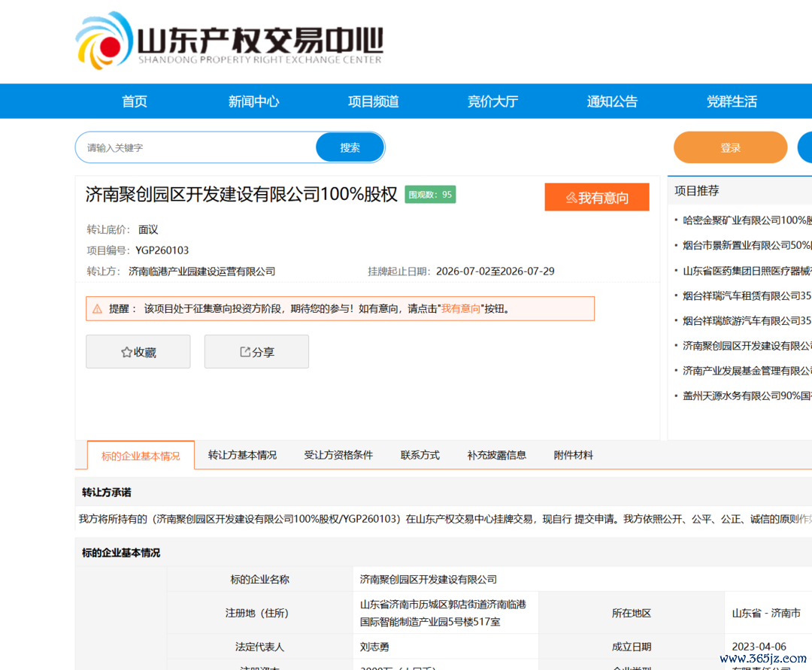The width and height of the screenshot is (812, 670).
Task: Click the share icon on 分享 button
Action: 245,352
